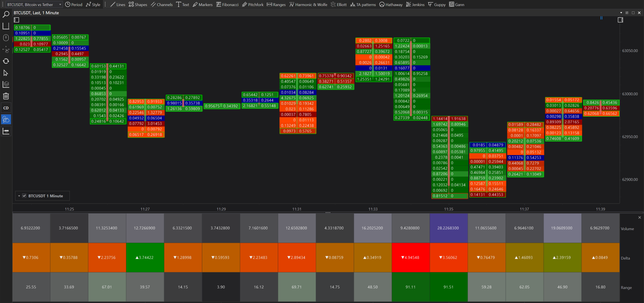The image size is (644, 303).
Task: Uncheck the BTCUSDT 1 Minute checkbox
Action: click(24, 196)
